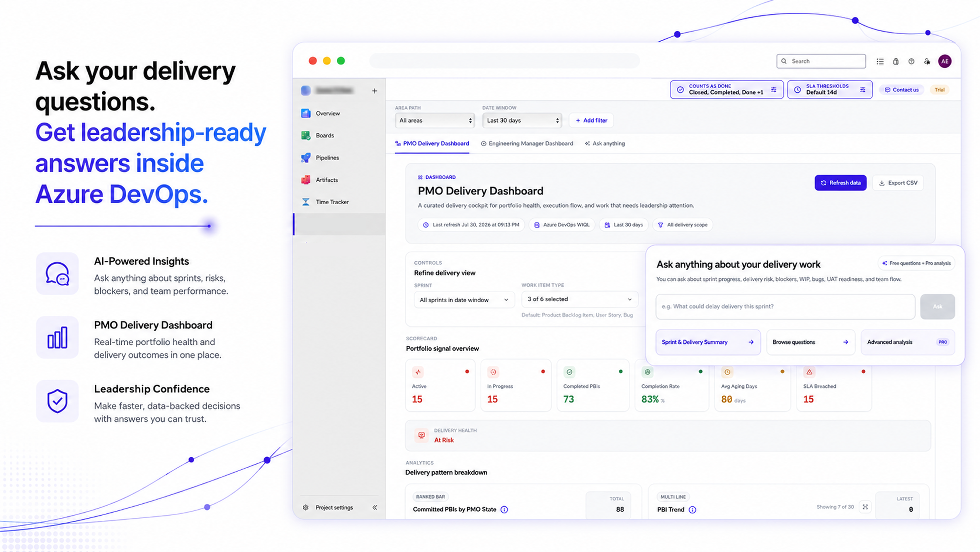Click the SLA Breached warning icon
Image resolution: width=980 pixels, height=552 pixels.
809,372
